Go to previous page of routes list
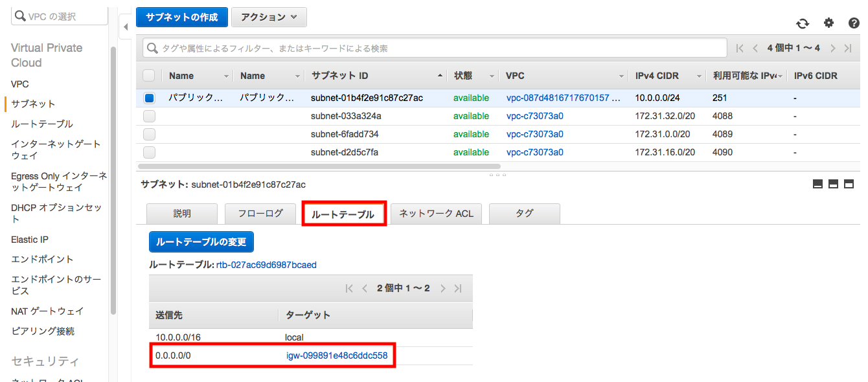868x382 pixels. tap(365, 288)
